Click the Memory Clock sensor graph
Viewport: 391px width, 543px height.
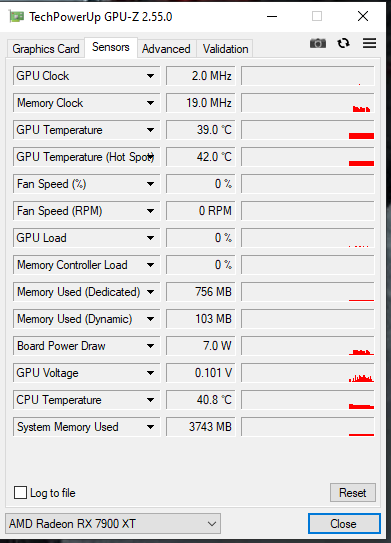(x=308, y=103)
